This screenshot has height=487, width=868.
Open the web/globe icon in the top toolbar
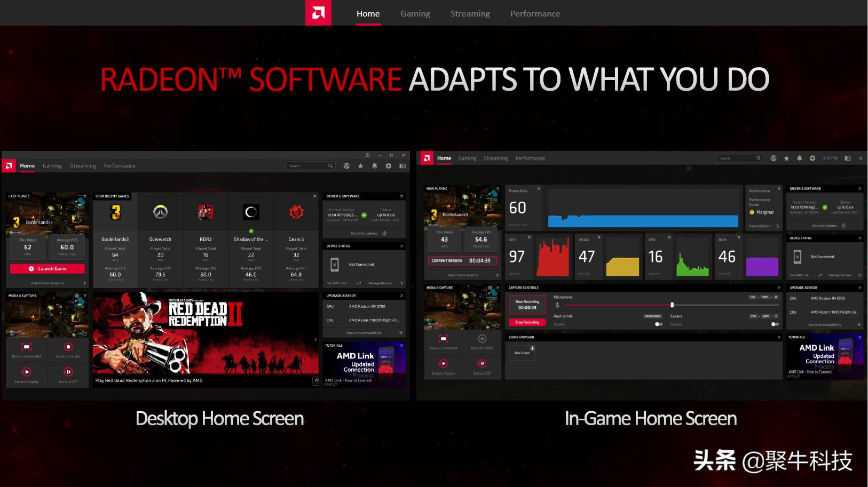tap(346, 166)
